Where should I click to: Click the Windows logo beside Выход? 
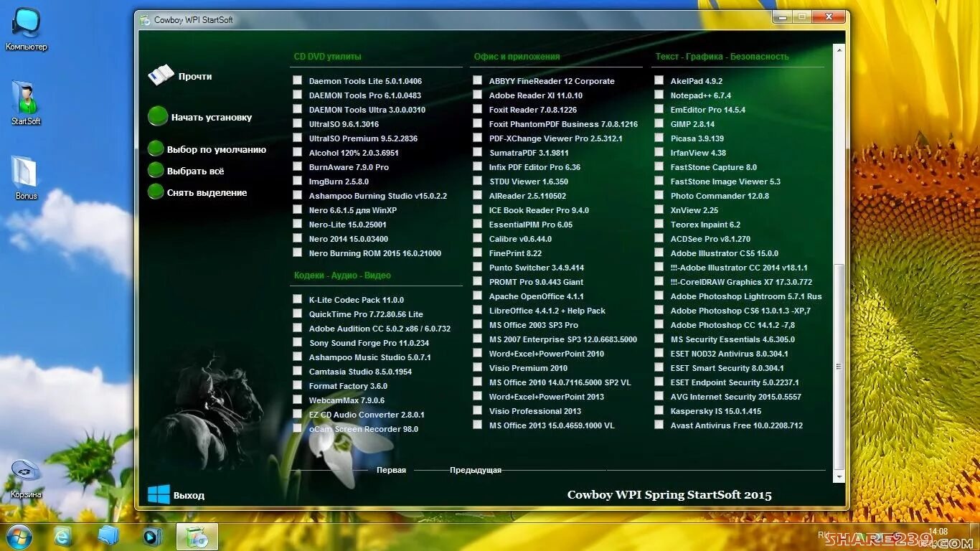(x=159, y=494)
